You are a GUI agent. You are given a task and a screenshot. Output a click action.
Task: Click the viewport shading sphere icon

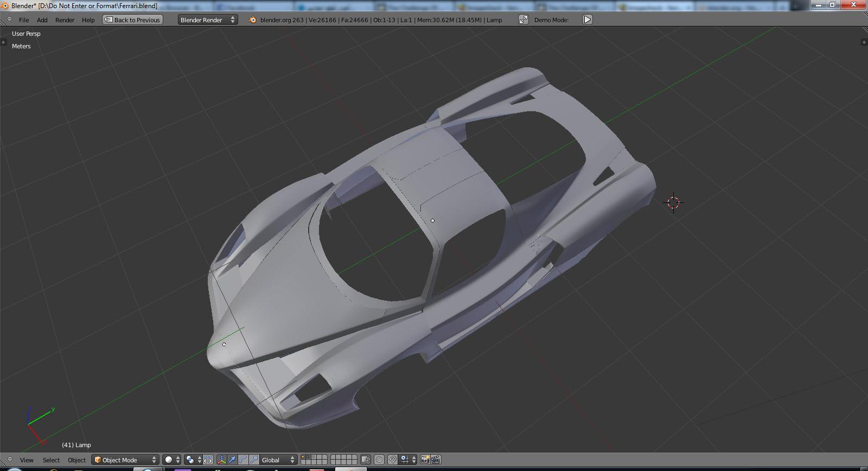click(169, 460)
